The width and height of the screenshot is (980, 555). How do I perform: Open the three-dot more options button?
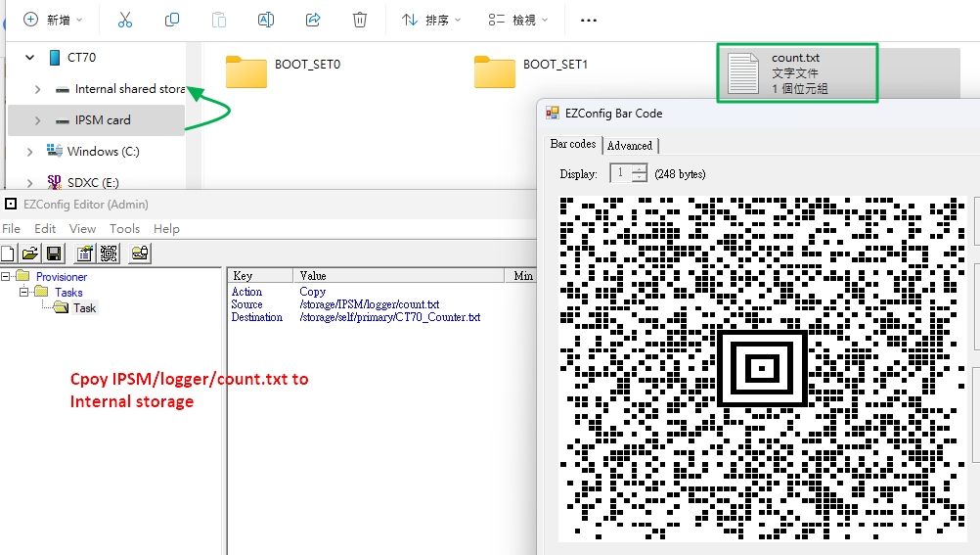[588, 20]
